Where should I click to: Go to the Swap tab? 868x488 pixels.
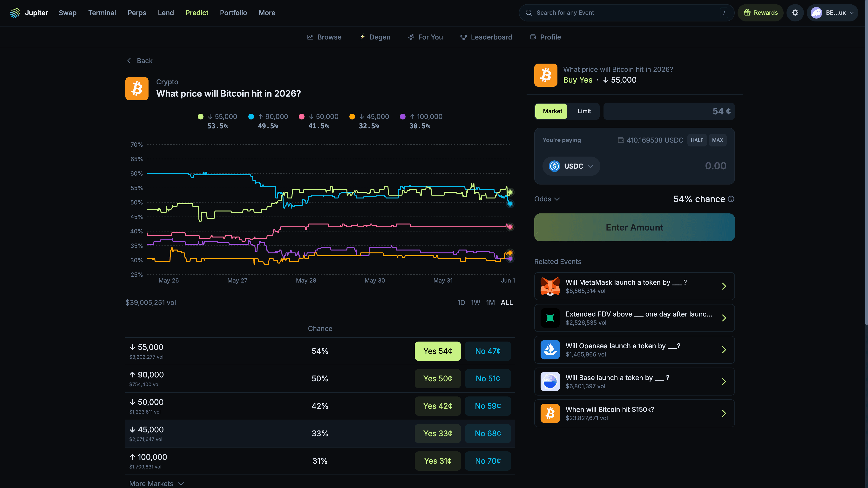[68, 13]
